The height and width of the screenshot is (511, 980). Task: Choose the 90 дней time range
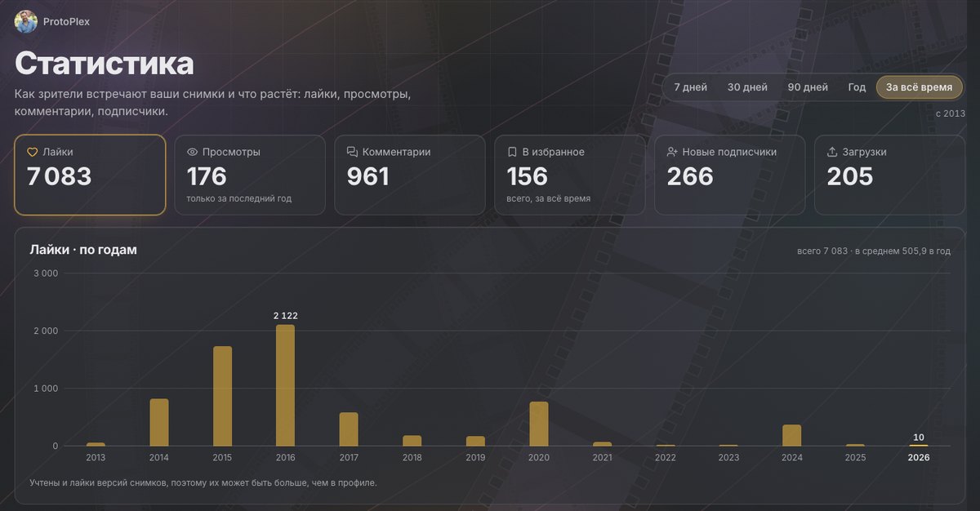pyautogui.click(x=808, y=87)
